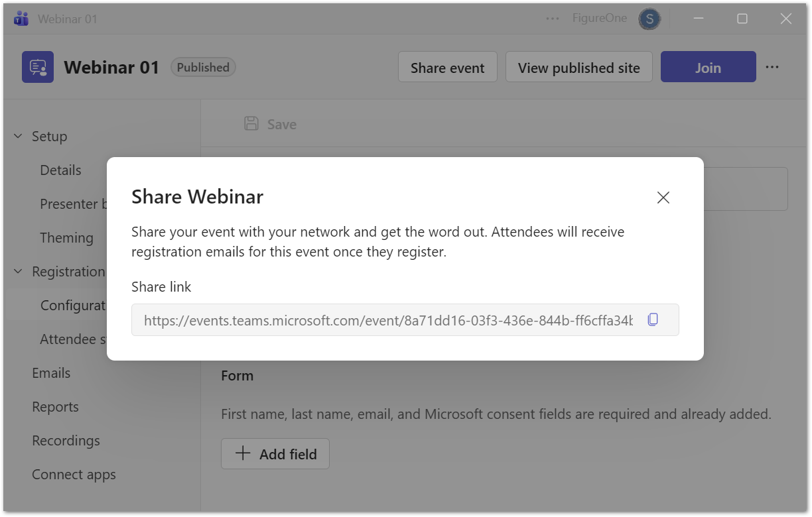The height and width of the screenshot is (517, 812).
Task: Open the Connect apps section
Action: click(74, 474)
